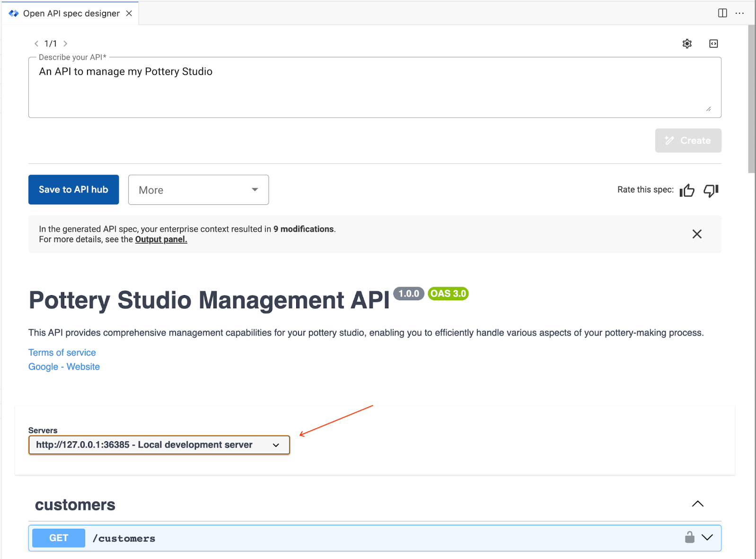Click the vertical scrollbar thumb
Image resolution: width=756 pixels, height=559 pixels.
(751, 99)
